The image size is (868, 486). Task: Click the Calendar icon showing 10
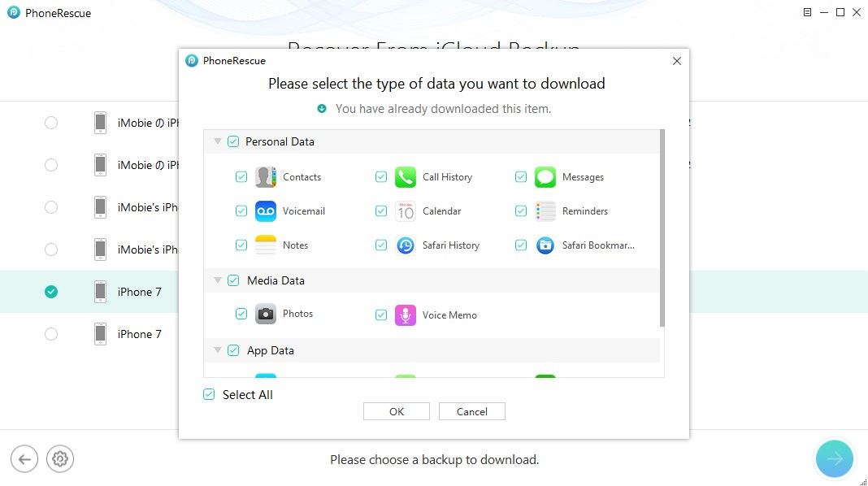pos(406,211)
